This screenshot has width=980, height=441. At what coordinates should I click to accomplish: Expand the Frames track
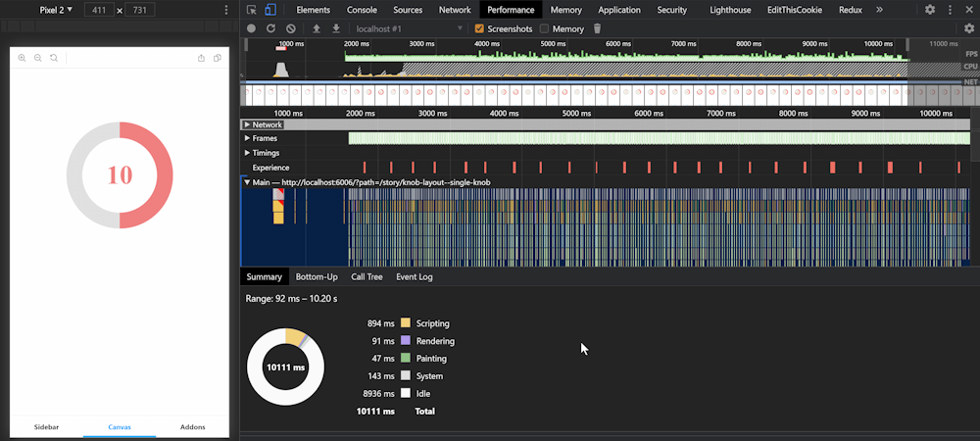click(247, 138)
